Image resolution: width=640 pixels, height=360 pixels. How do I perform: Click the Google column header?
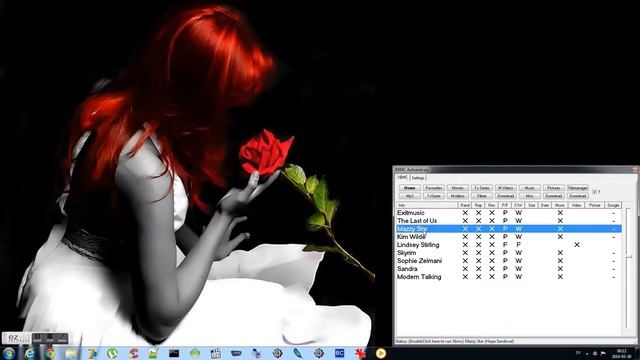coord(613,205)
